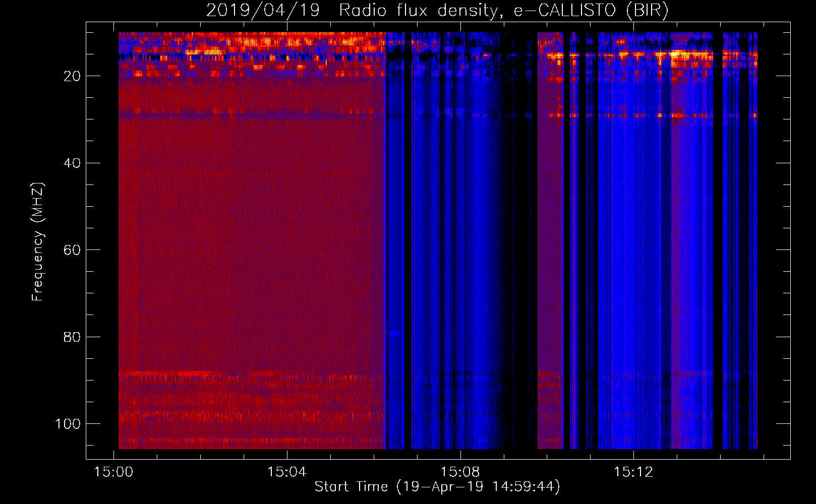Click the plot title '2019/04/19 Radio flux density'
Viewport: 816px width, 504px height.
click(x=437, y=10)
